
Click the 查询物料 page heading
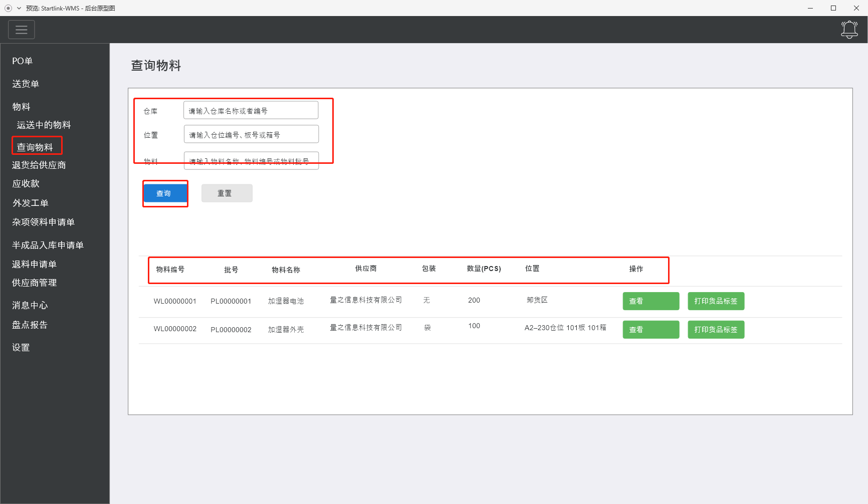click(x=156, y=66)
